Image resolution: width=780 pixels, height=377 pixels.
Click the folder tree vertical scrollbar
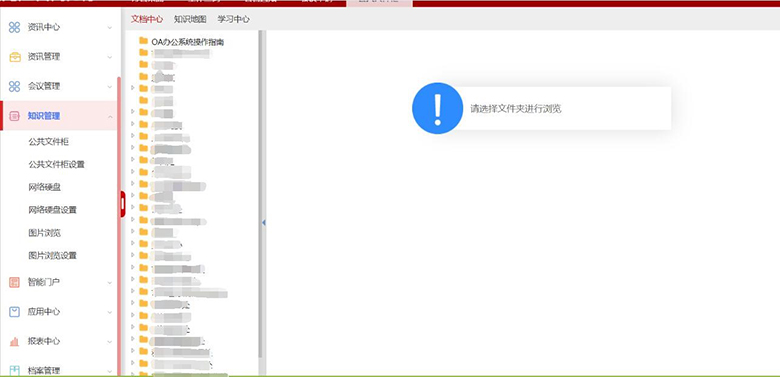click(260, 194)
